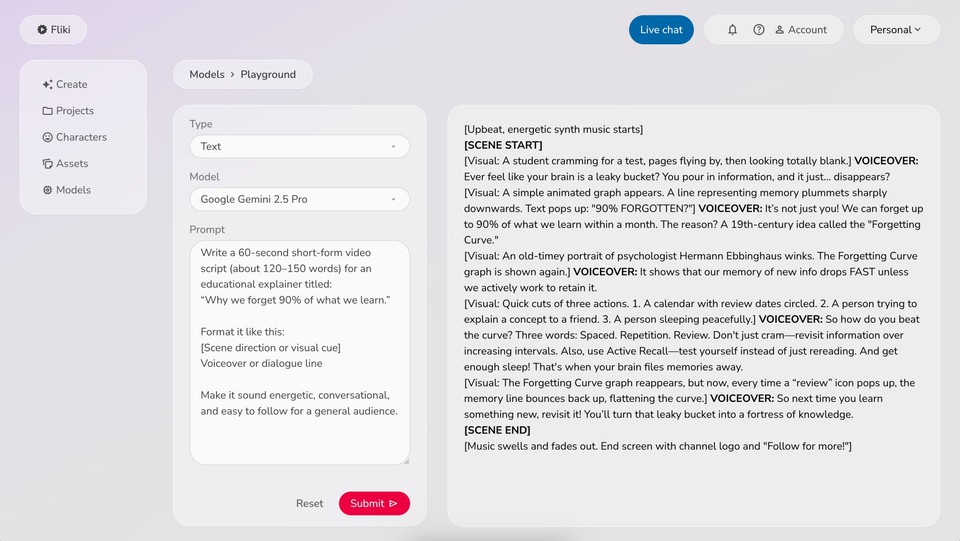The height and width of the screenshot is (541, 960).
Task: Open Projects from the sidebar
Action: [68, 111]
